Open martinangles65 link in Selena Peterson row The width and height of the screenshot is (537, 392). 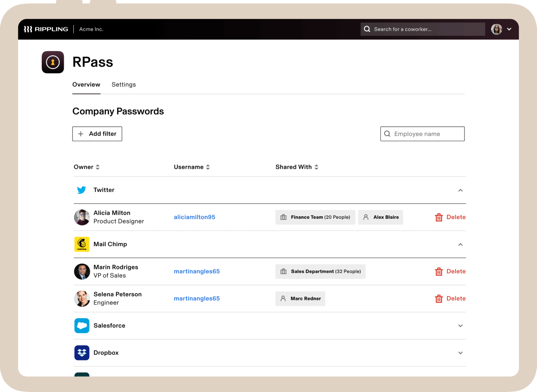[x=197, y=298]
